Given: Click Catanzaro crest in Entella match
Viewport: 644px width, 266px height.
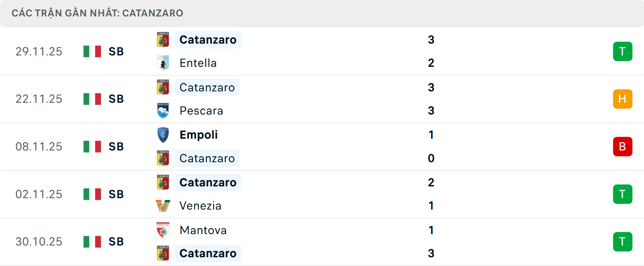Looking at the screenshot, I should pos(163,40).
